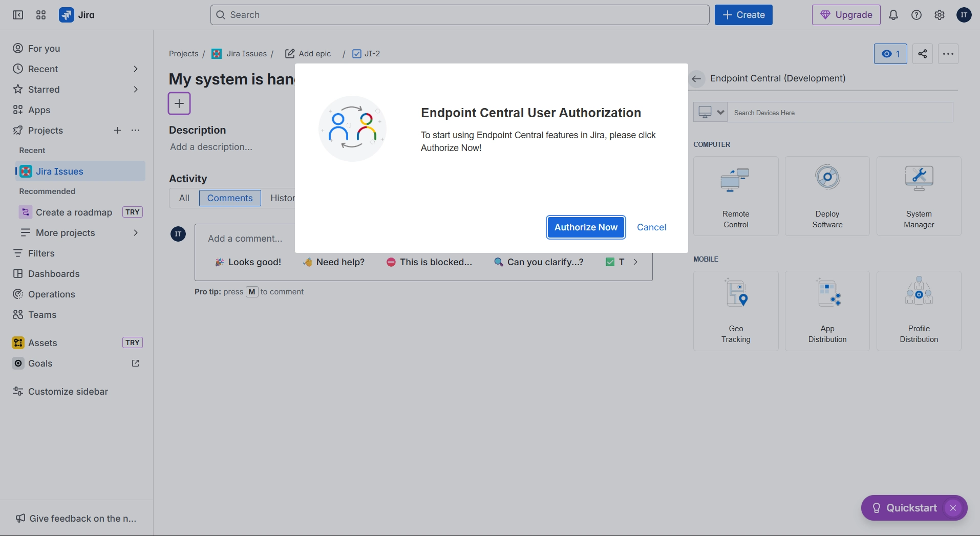Click the share icon for the issue
The height and width of the screenshot is (536, 980).
[923, 54]
